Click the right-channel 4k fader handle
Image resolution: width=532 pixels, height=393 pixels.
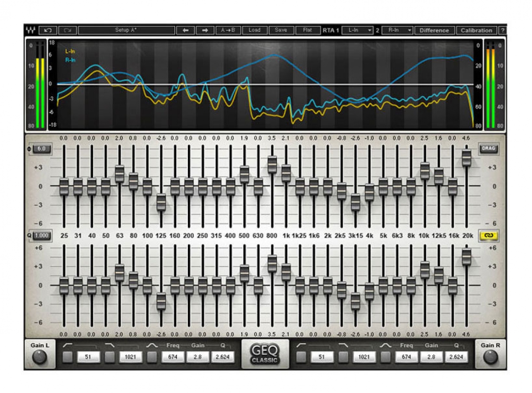(x=369, y=291)
